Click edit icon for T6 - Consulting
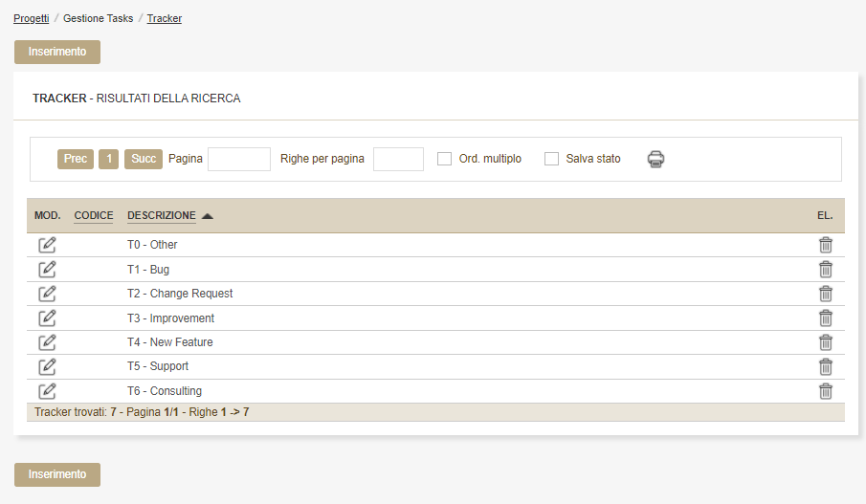This screenshot has width=866, height=504. 47,391
